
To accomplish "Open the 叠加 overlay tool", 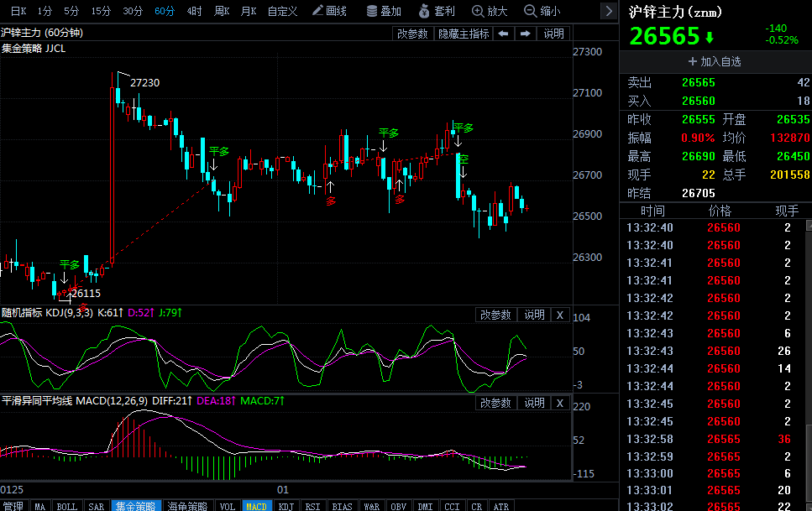I will tap(384, 11).
